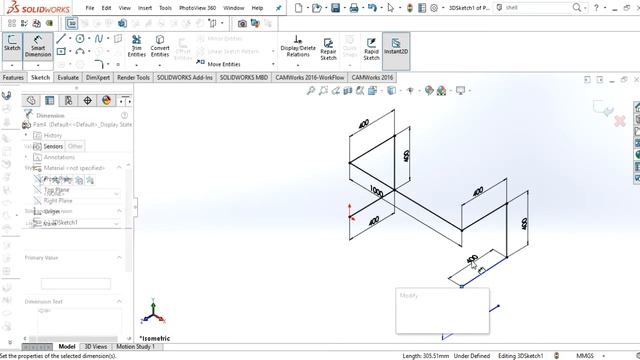Choose the Circle sketch tool

[80, 39]
